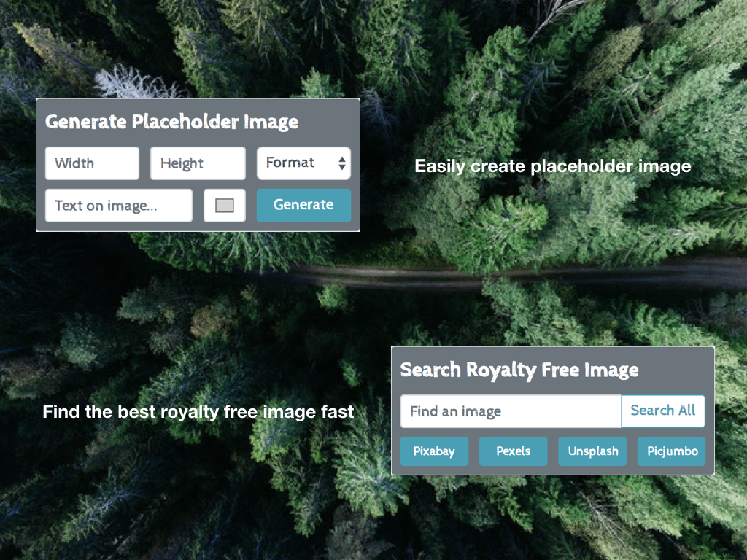This screenshot has width=747, height=560.
Task: Click the Height input field
Action: 198,163
